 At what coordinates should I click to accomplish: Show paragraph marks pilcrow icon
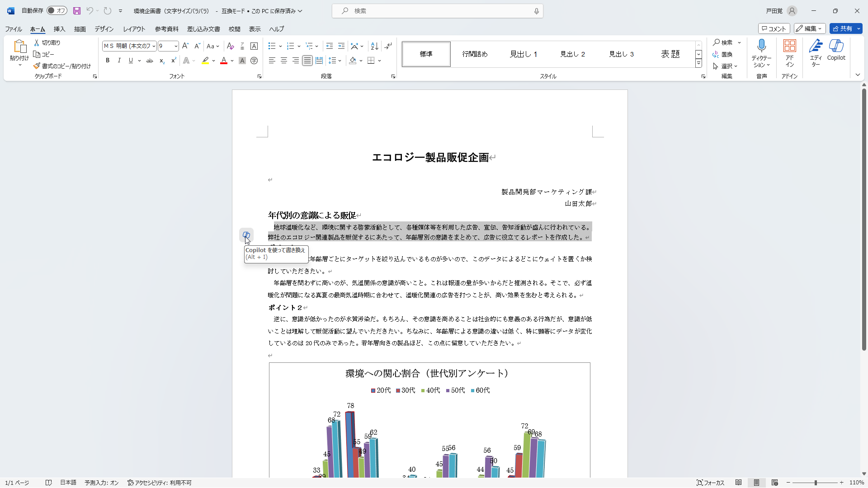tap(388, 46)
